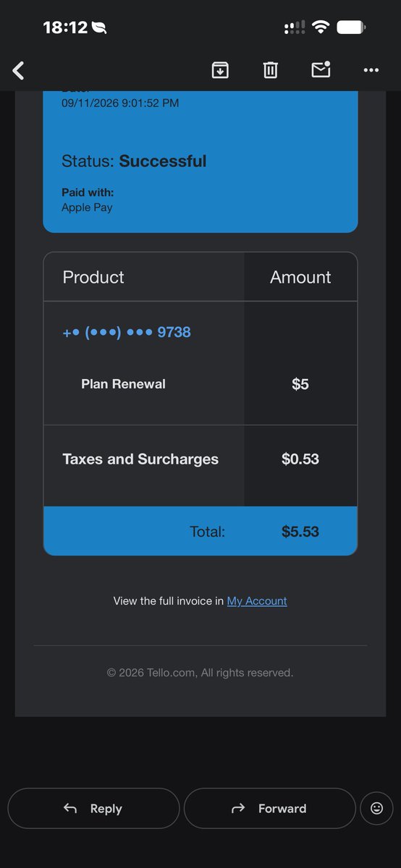Open the My Account link
The width and height of the screenshot is (401, 868).
(257, 601)
